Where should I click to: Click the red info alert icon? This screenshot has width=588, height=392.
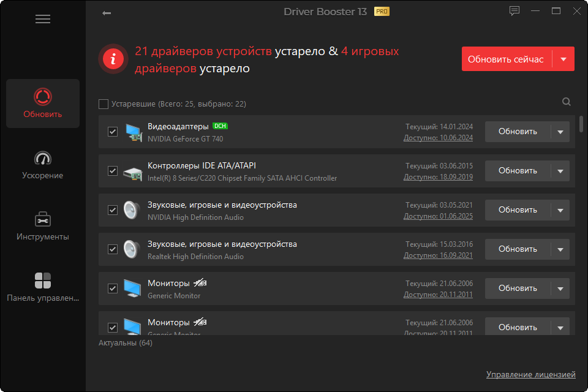point(113,59)
